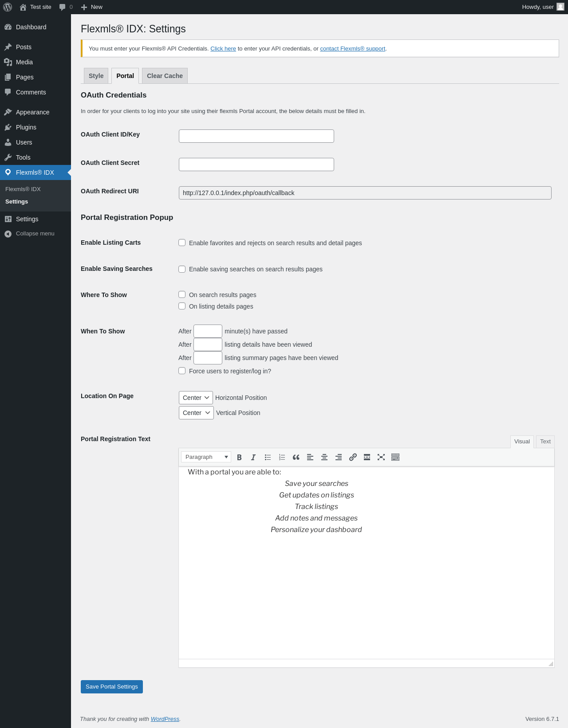The height and width of the screenshot is (728, 568).
Task: Check Force users to register/log in
Action: click(182, 371)
